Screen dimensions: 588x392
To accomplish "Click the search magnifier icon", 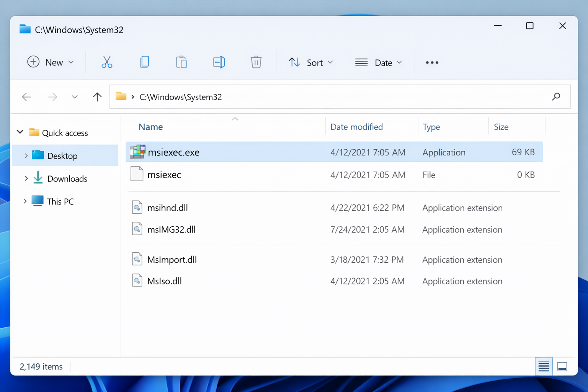I will click(556, 96).
